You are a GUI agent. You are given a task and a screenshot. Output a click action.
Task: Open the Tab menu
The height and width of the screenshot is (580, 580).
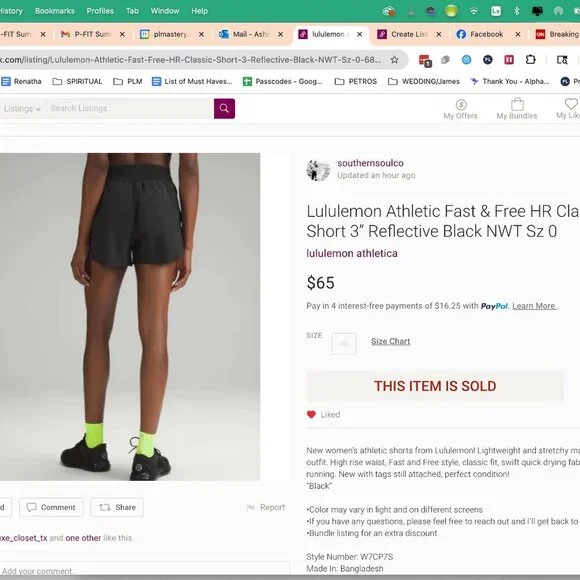click(x=132, y=11)
